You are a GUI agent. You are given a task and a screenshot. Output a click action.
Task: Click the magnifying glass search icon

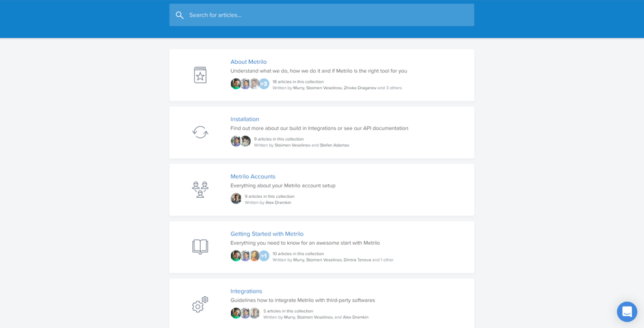point(180,15)
